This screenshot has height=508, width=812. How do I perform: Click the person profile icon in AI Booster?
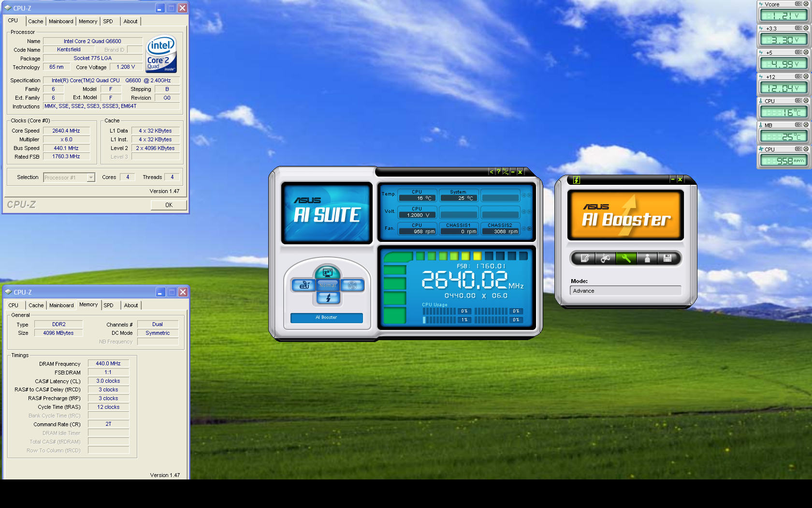[x=647, y=258]
